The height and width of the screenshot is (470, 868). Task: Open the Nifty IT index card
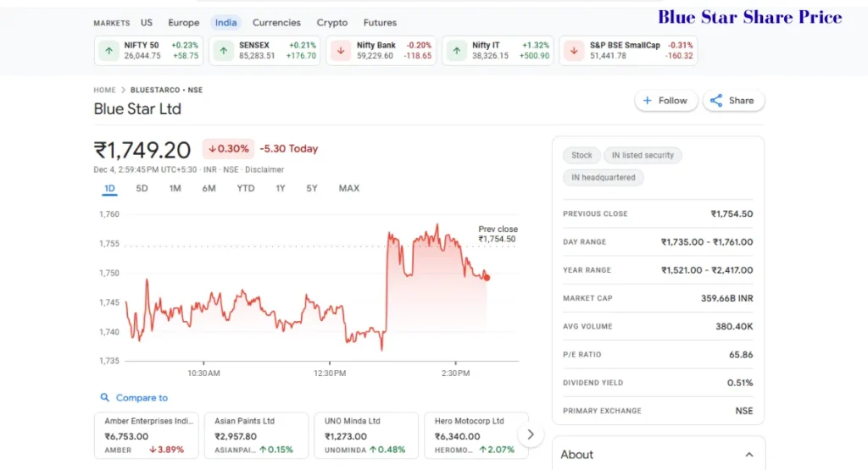tap(498, 51)
